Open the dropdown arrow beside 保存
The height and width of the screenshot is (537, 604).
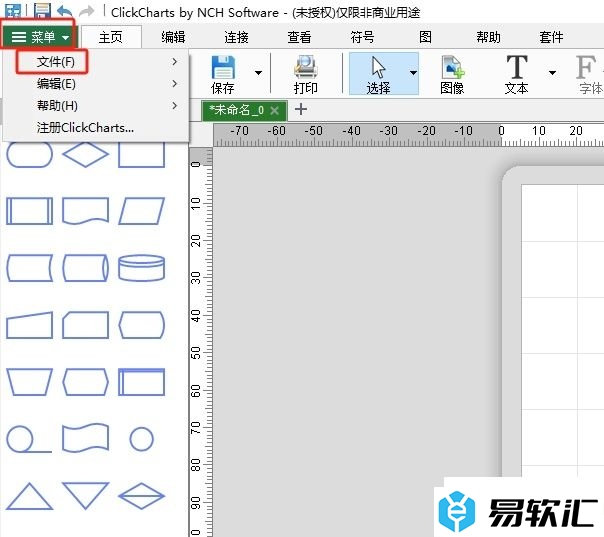click(258, 73)
